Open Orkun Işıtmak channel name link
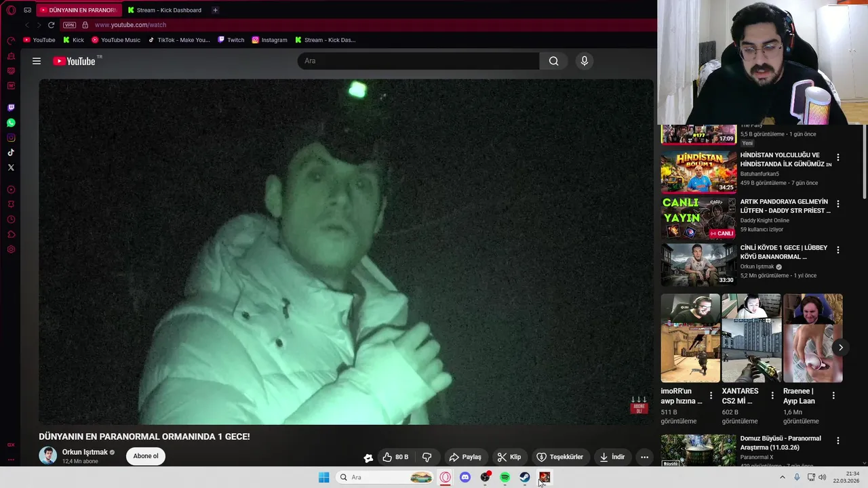Image resolution: width=868 pixels, height=488 pixels. (x=85, y=452)
